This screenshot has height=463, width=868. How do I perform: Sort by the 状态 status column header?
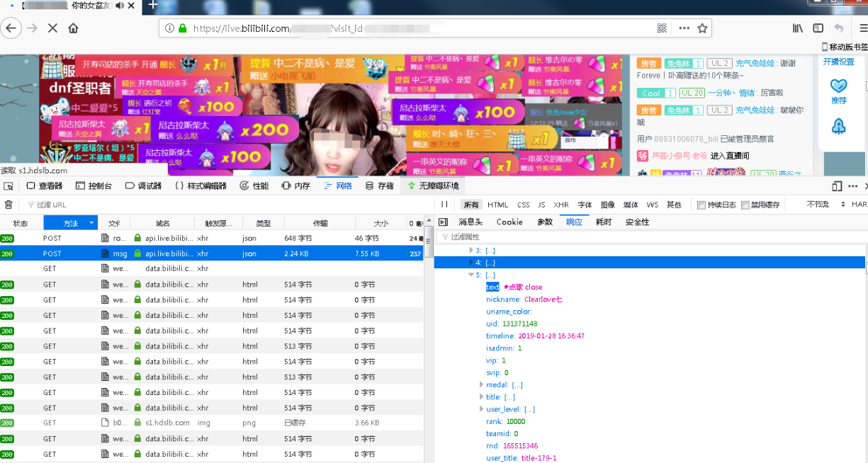tap(21, 223)
